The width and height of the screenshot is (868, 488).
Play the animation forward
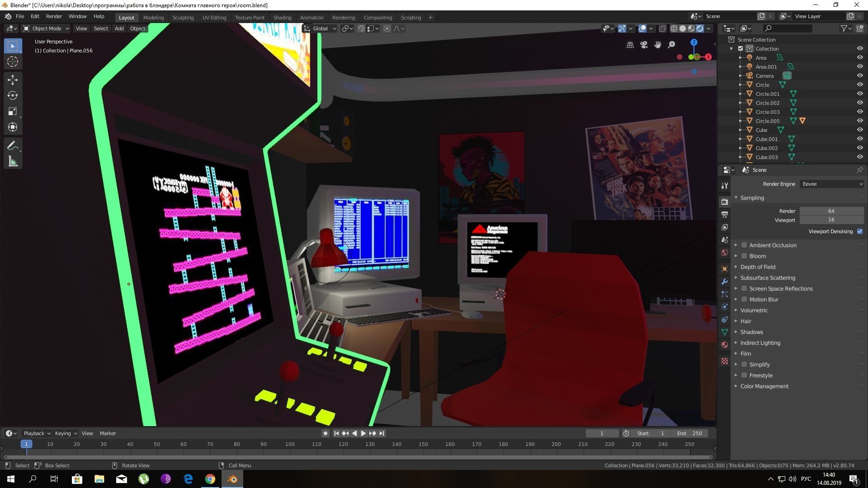363,433
